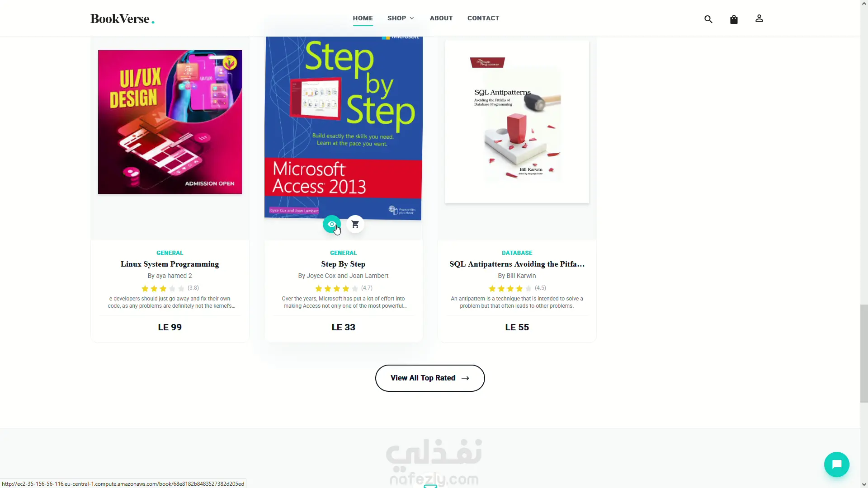Screen dimensions: 868x488
Task: Open the Linux System Programming title
Action: (170, 264)
